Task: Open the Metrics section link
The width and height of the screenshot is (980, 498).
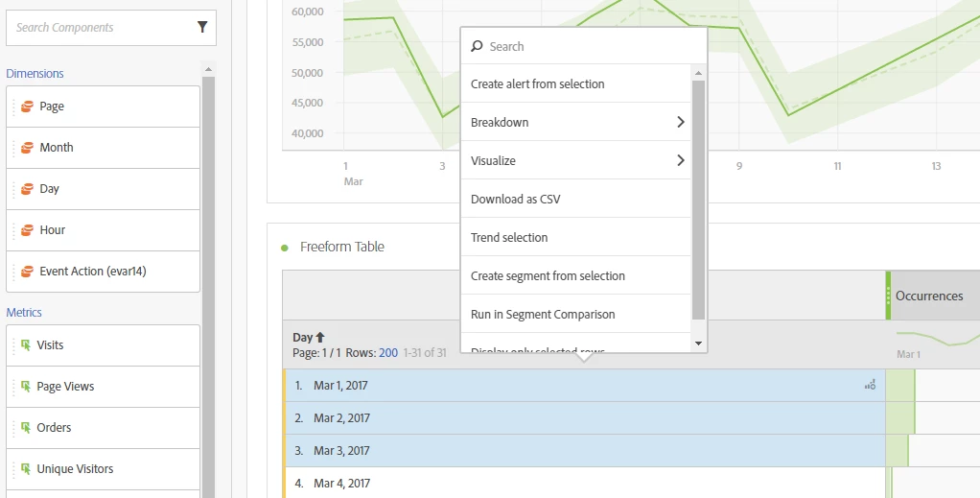Action: click(x=24, y=312)
